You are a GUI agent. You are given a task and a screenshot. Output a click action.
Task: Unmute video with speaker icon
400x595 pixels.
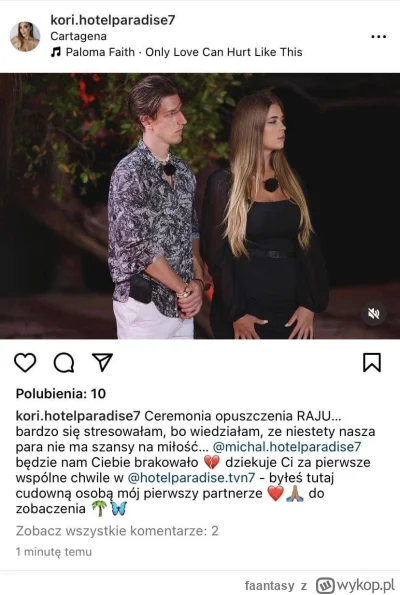[x=374, y=313]
